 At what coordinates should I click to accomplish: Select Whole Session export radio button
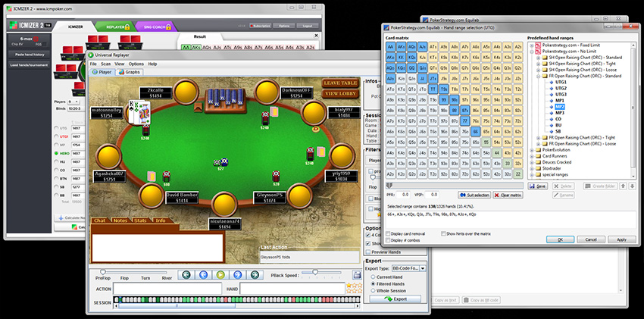pos(373,290)
